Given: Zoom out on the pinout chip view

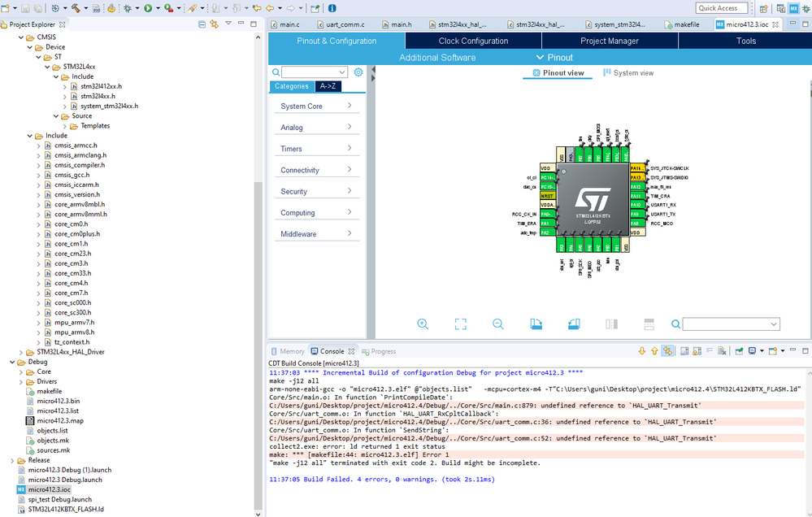Looking at the screenshot, I should click(498, 324).
